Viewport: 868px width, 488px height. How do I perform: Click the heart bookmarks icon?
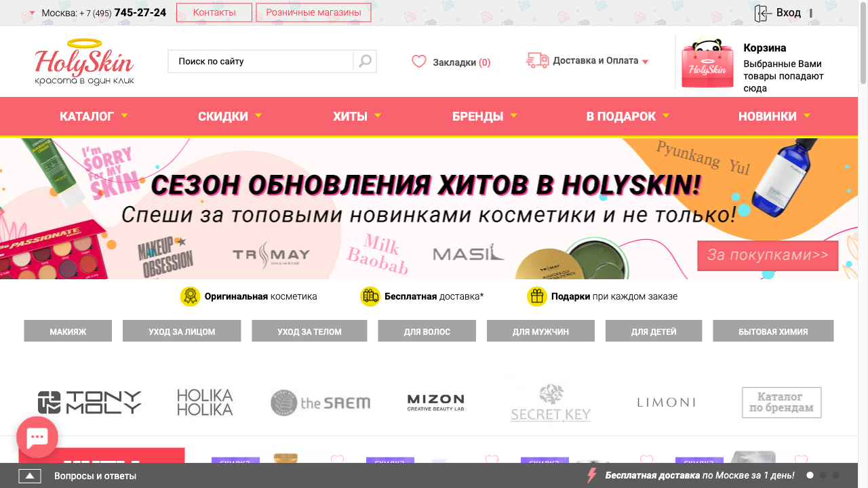pos(419,62)
